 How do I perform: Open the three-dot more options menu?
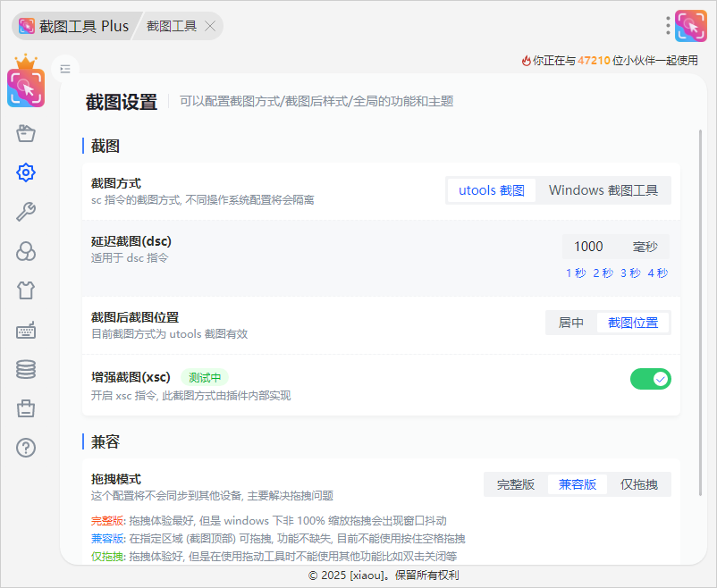(668, 26)
